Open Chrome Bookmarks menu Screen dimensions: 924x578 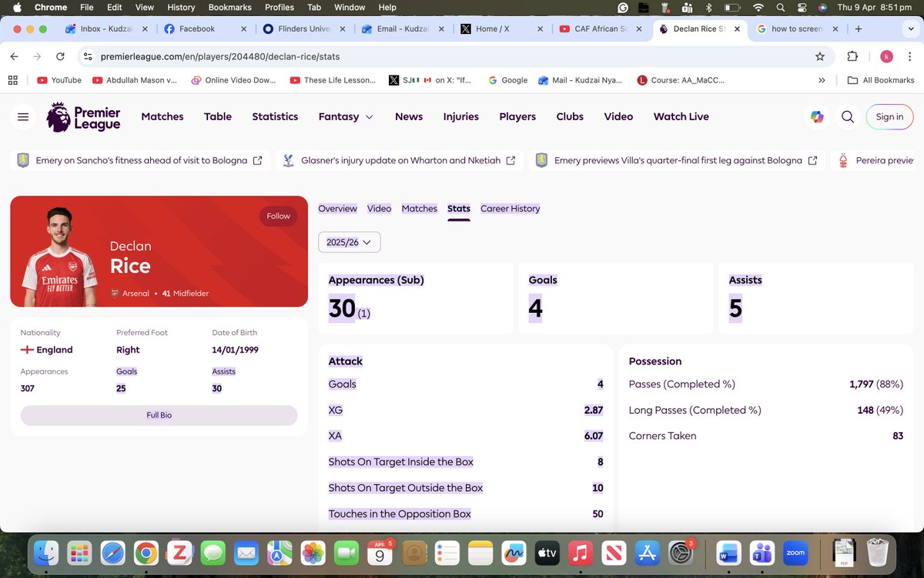(x=229, y=7)
